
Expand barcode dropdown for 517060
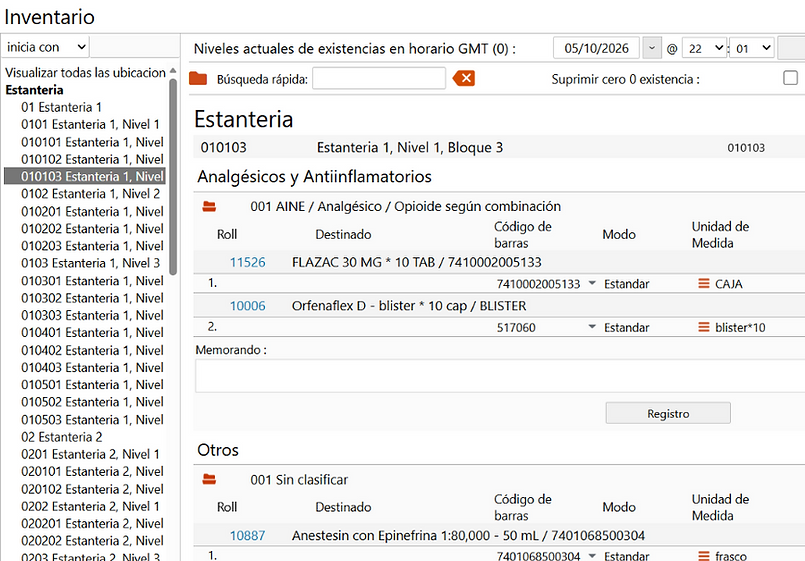tap(592, 327)
